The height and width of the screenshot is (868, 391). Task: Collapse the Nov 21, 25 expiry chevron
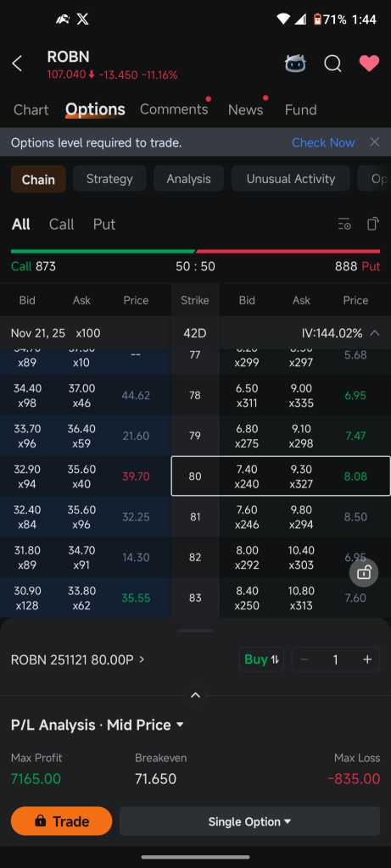point(375,333)
